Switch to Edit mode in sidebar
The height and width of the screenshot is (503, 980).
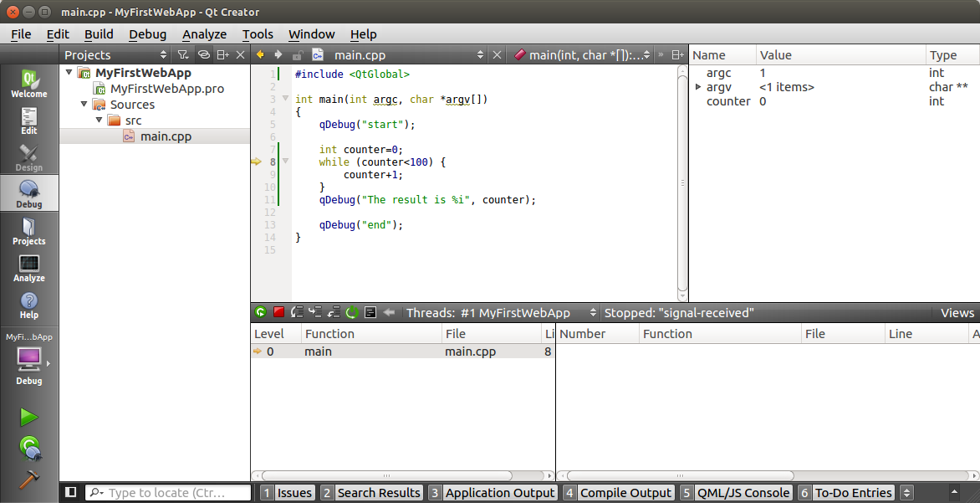click(x=28, y=121)
